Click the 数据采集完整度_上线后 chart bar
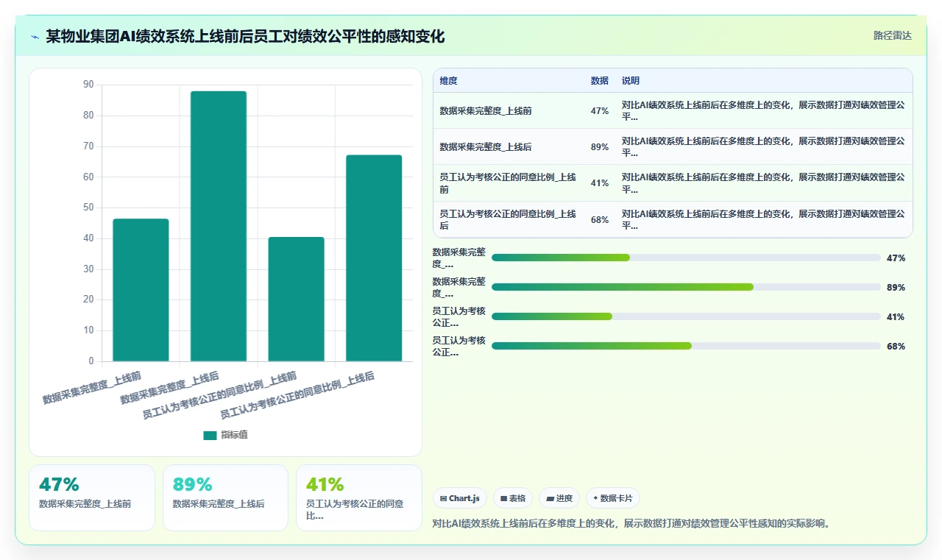Image resolution: width=942 pixels, height=560 pixels. click(x=219, y=226)
